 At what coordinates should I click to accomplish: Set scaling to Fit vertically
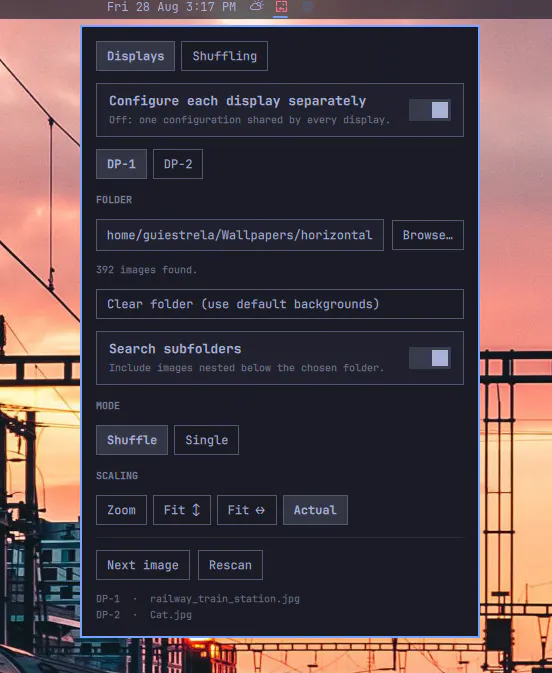pyautogui.click(x=182, y=510)
